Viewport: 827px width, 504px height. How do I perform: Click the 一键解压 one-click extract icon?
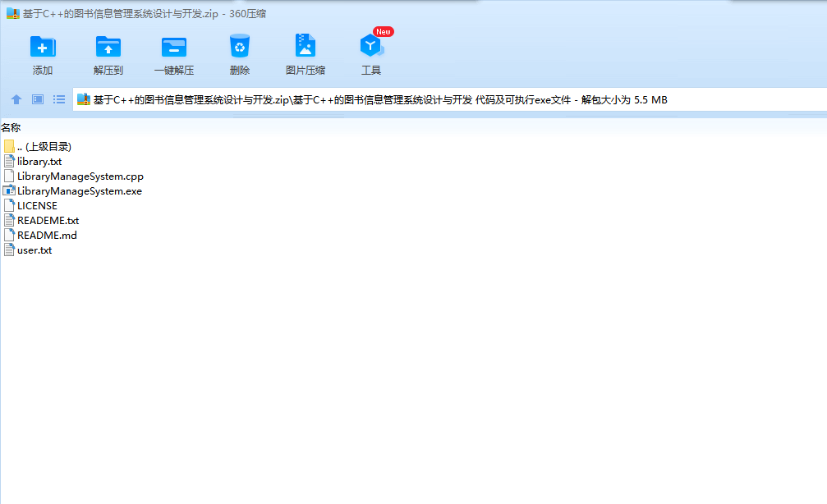[174, 47]
